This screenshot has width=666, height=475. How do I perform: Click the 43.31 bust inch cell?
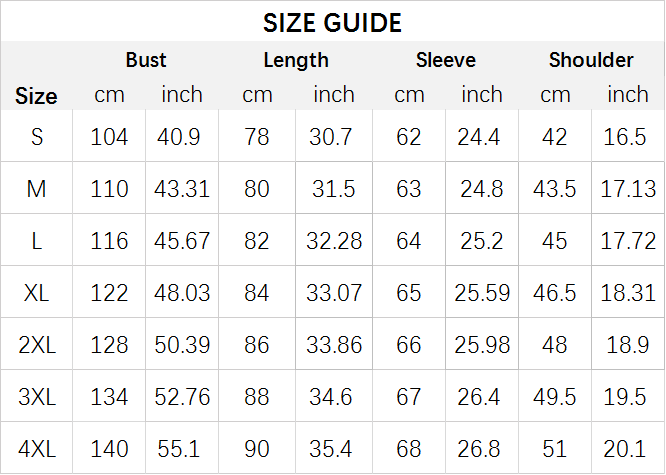click(182, 189)
